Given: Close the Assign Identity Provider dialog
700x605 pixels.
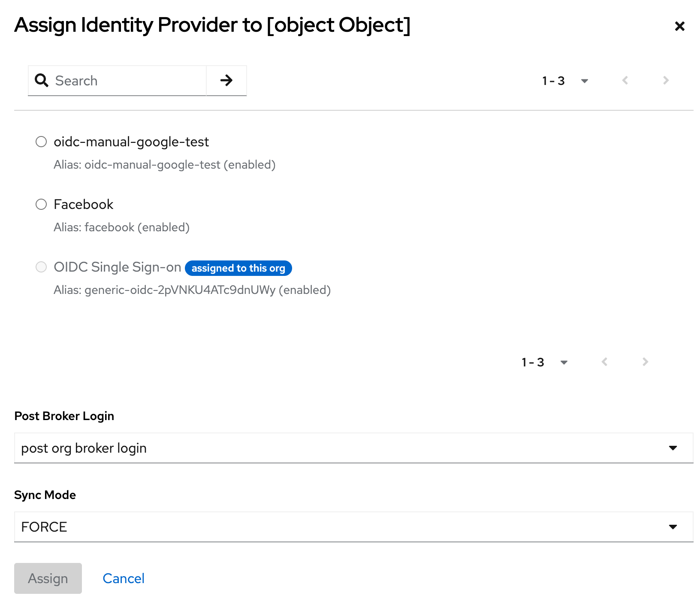Looking at the screenshot, I should coord(680,26).
